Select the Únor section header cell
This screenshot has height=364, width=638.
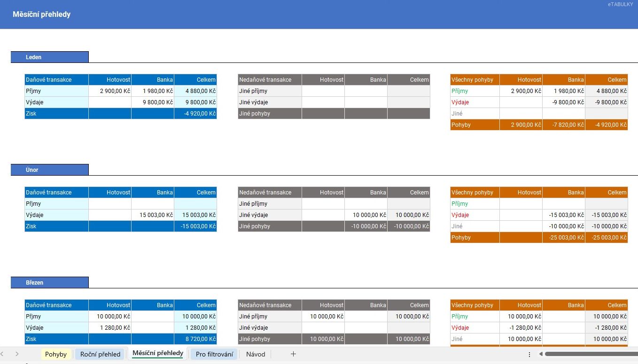point(49,170)
